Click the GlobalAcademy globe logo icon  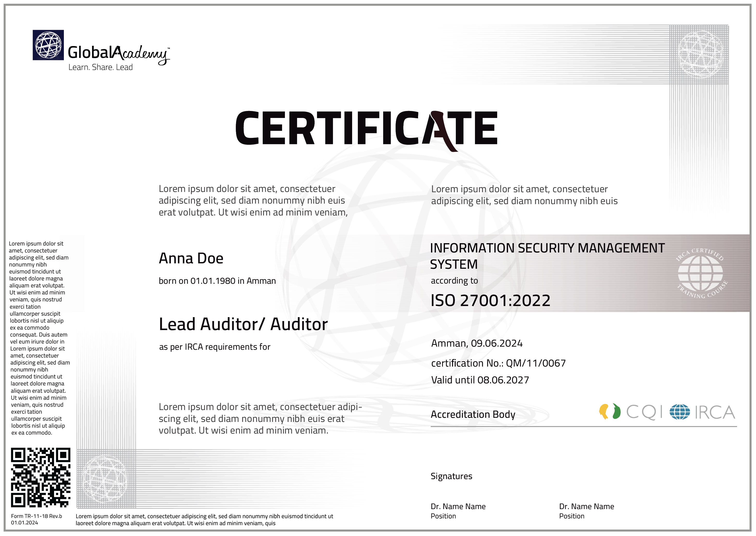pos(48,45)
